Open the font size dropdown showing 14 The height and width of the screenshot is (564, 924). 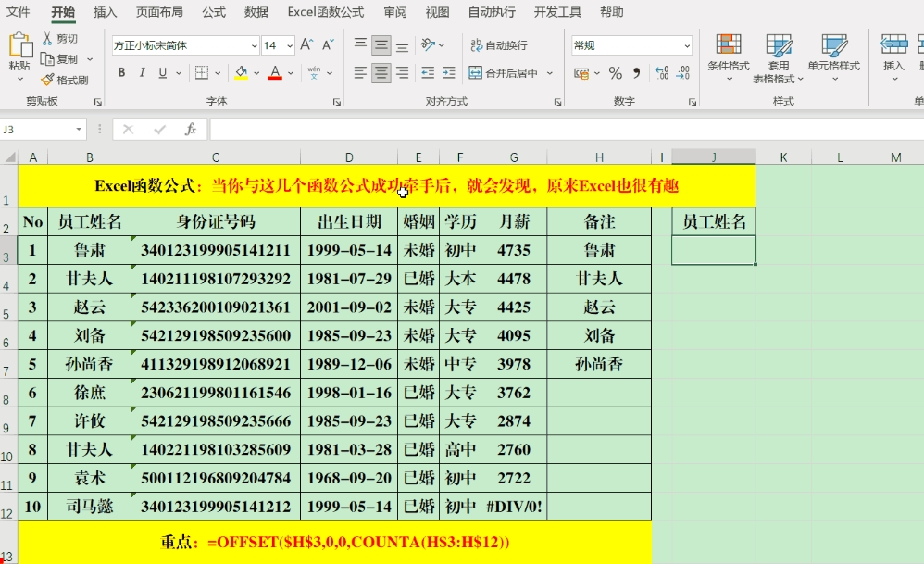pos(290,45)
